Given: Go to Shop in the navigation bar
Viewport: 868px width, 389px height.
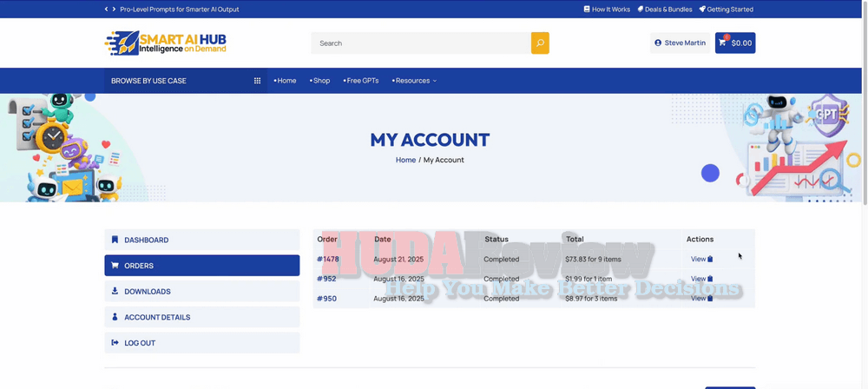Looking at the screenshot, I should [x=320, y=81].
